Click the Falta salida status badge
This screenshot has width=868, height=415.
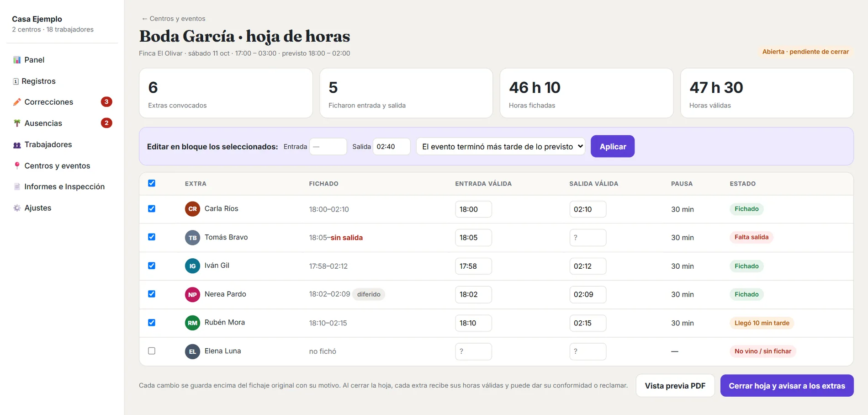point(751,237)
